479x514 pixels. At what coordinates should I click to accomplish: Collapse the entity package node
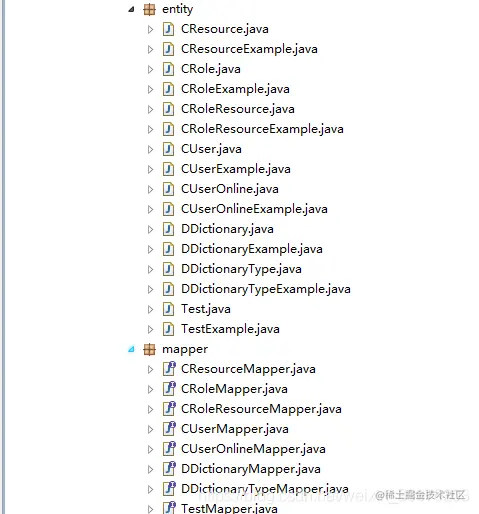[131, 10]
